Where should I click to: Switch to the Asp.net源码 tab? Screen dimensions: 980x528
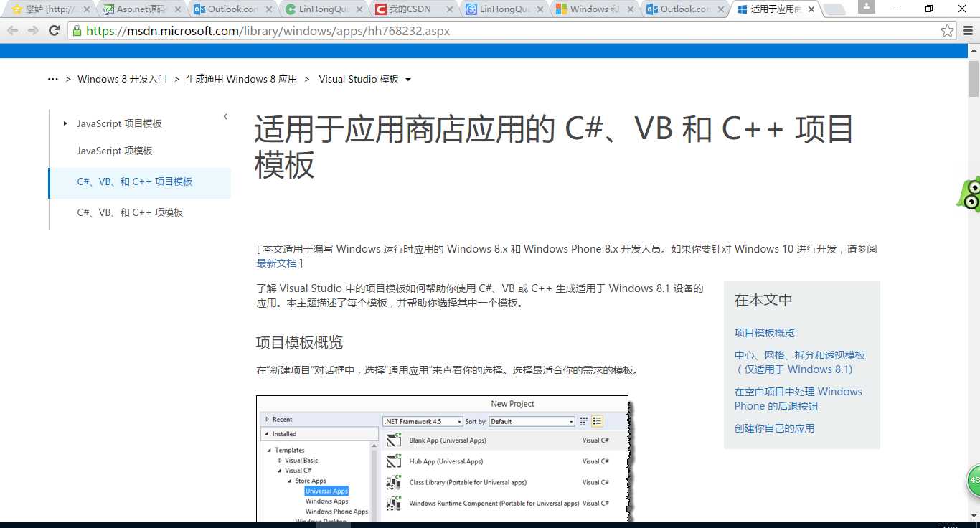[141, 9]
